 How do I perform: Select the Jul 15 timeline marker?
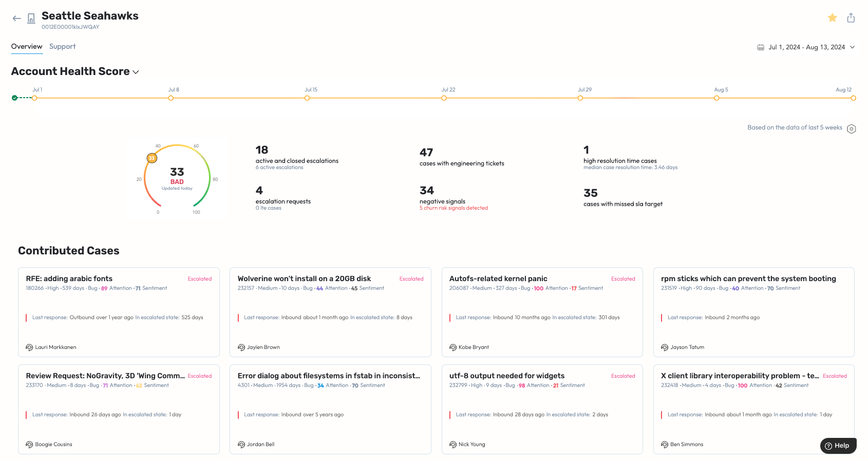pos(307,98)
